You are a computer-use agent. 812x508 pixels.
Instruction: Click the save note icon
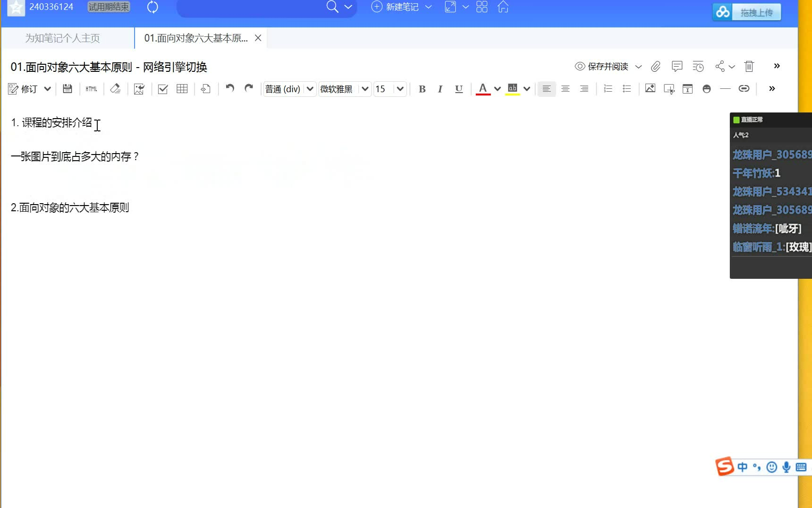point(67,88)
